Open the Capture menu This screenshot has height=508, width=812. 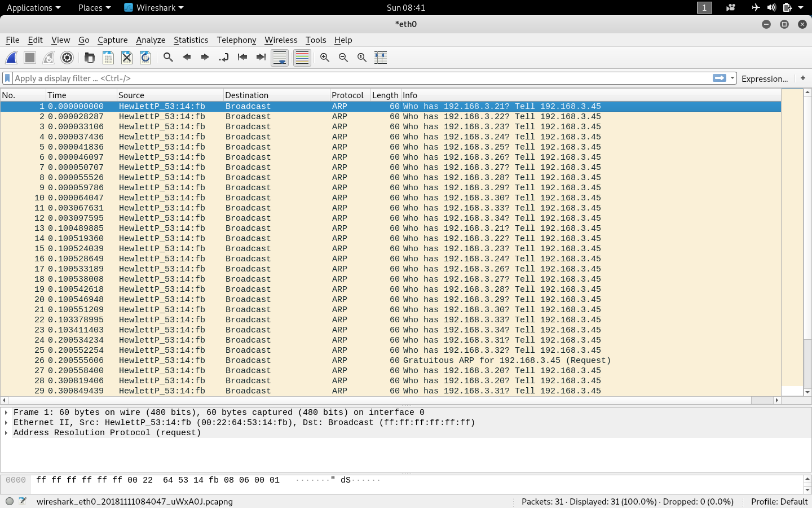click(112, 40)
